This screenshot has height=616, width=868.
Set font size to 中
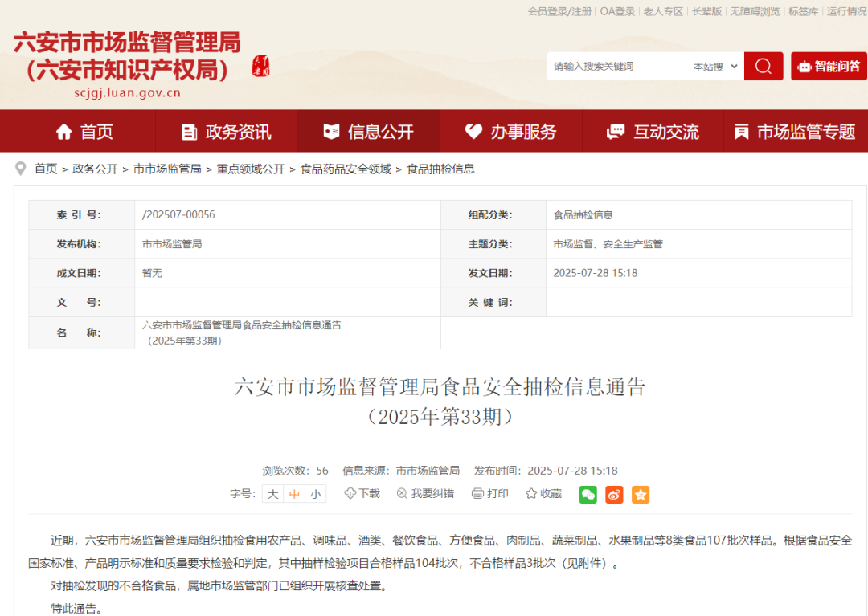click(x=294, y=494)
